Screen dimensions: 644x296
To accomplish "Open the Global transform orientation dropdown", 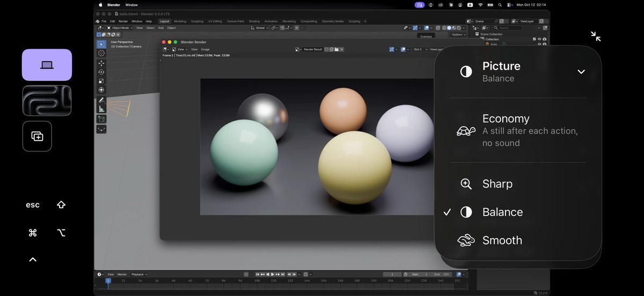I will point(259,28).
